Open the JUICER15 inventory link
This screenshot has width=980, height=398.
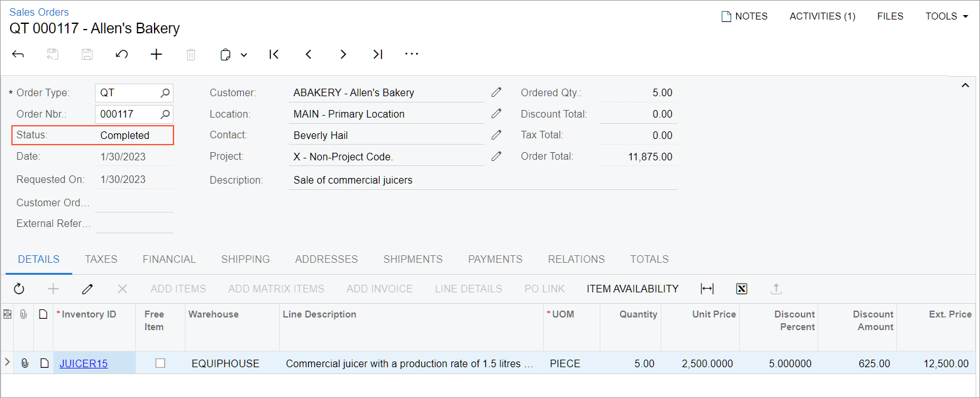(84, 363)
